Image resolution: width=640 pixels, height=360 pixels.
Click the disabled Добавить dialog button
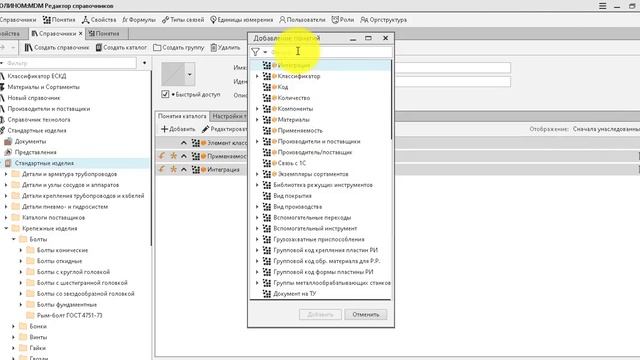[320, 314]
